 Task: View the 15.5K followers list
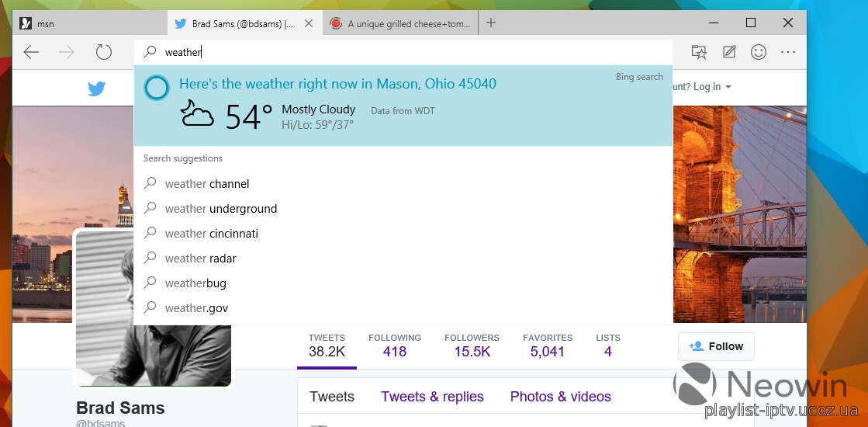tap(472, 345)
